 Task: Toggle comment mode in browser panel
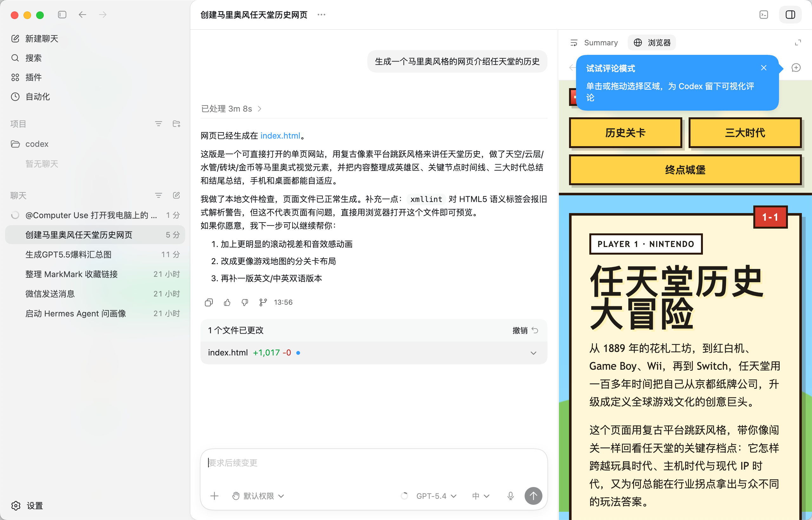pyautogui.click(x=796, y=68)
